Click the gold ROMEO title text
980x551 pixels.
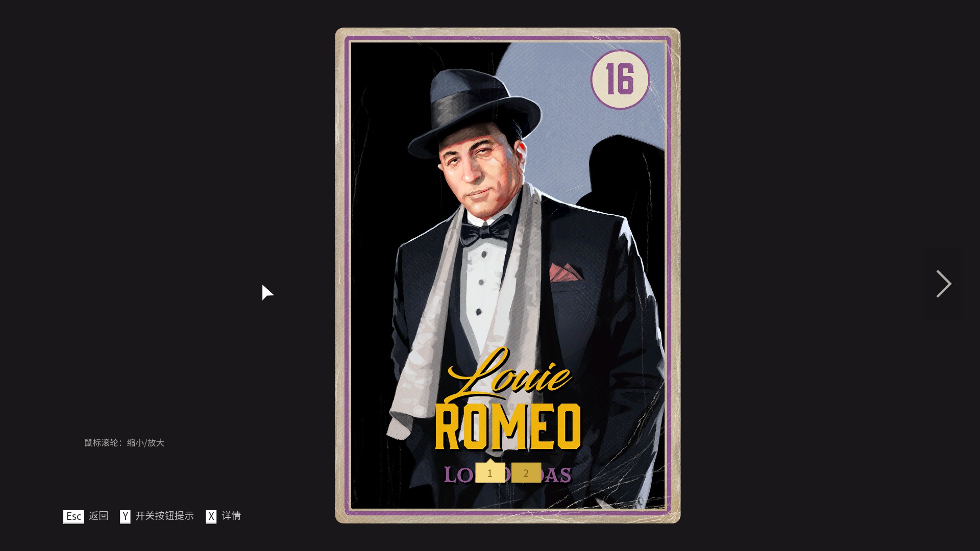508,427
